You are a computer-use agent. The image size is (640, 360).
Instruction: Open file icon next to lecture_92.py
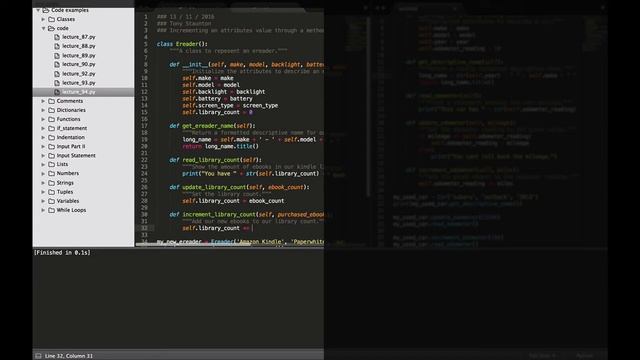coord(57,74)
